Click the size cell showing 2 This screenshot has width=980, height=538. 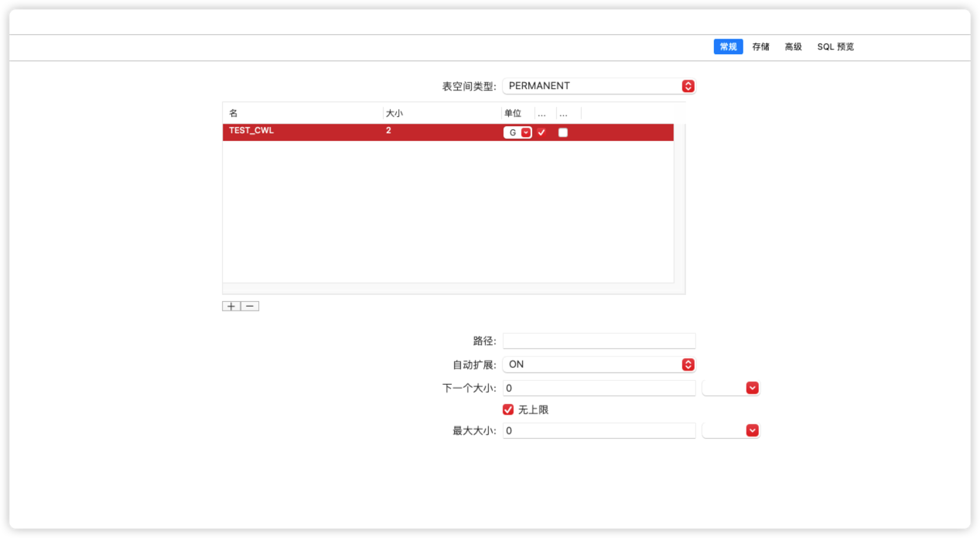(x=442, y=132)
